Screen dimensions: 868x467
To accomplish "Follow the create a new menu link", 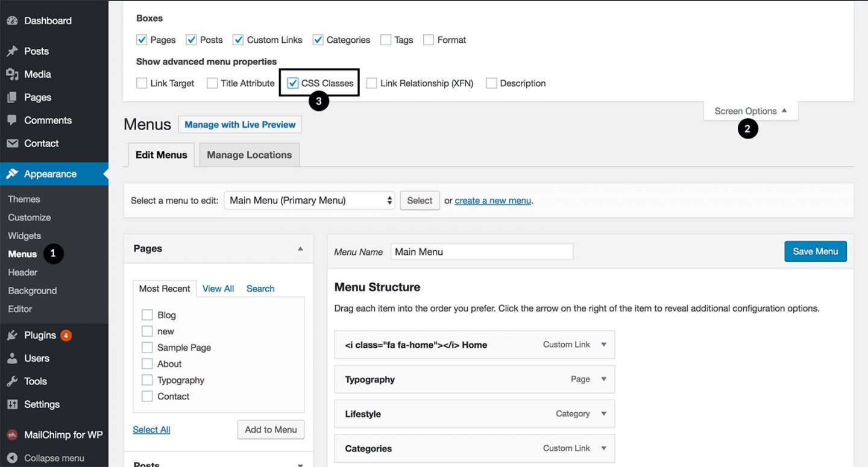I will (492, 201).
